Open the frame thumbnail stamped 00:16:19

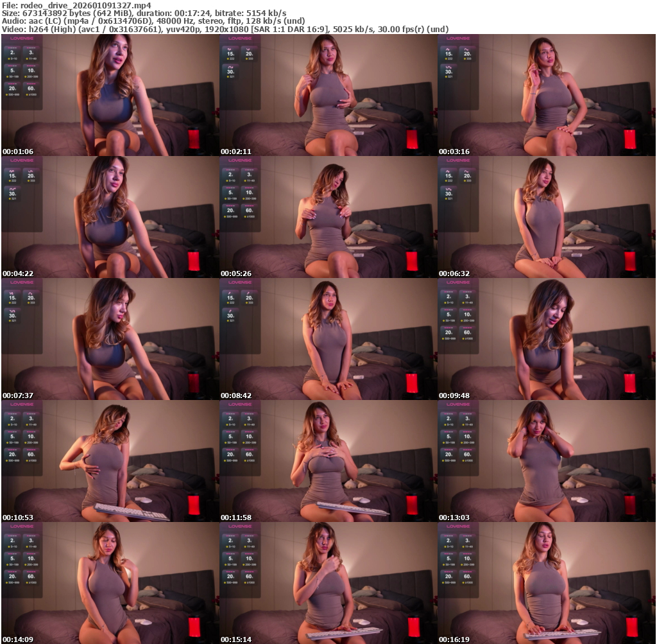(x=547, y=583)
